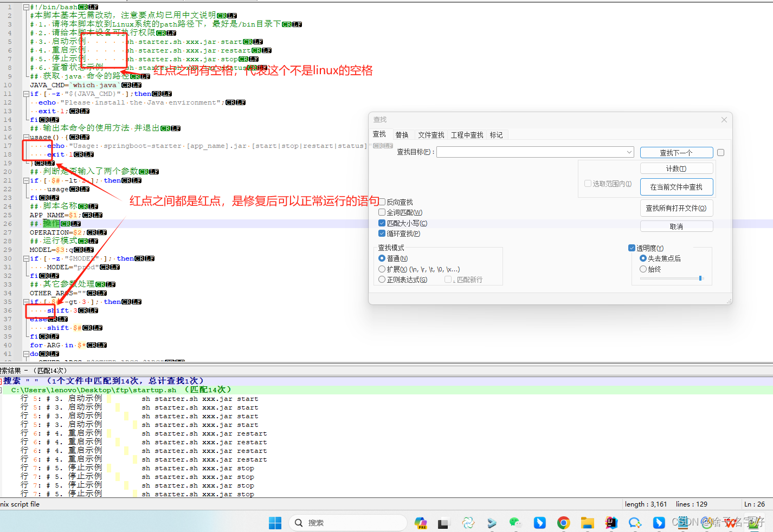Click the 计数 button

(677, 168)
